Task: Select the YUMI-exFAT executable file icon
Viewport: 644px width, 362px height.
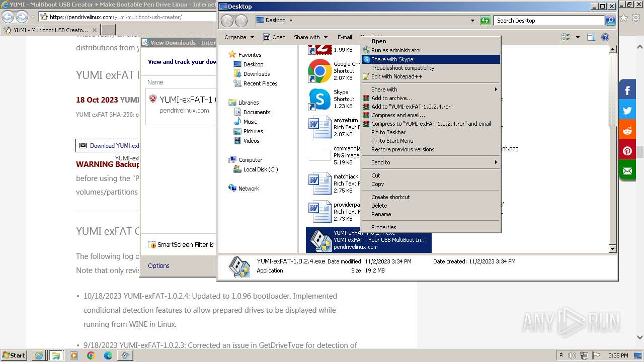Action: click(319, 240)
